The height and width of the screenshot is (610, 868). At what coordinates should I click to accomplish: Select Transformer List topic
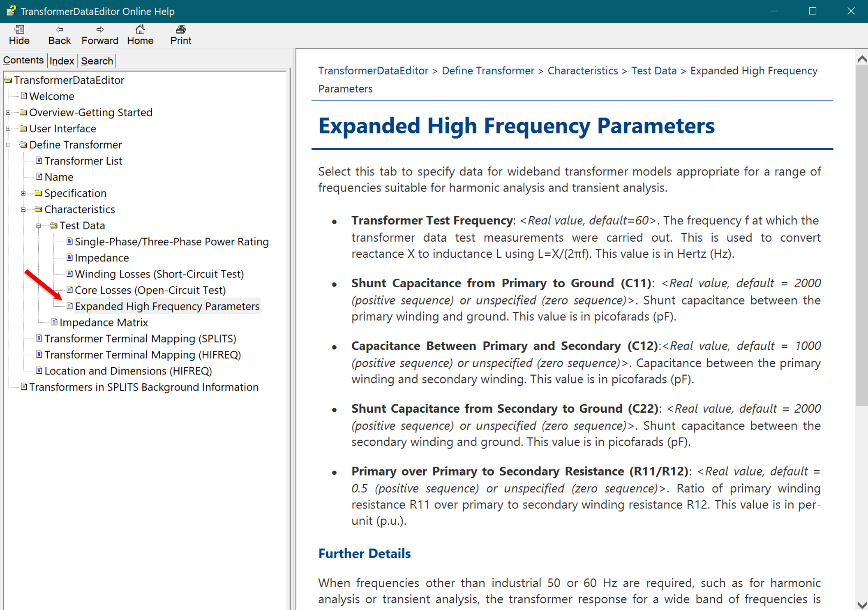83,161
